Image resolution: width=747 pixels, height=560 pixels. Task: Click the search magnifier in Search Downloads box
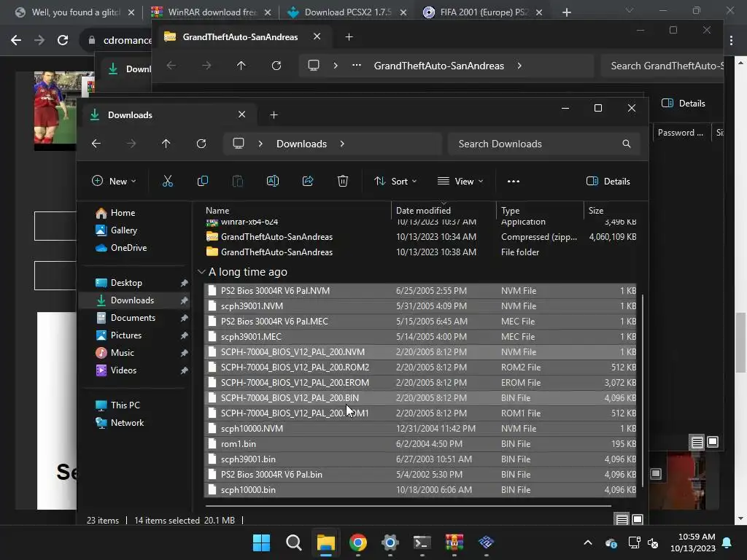(626, 144)
